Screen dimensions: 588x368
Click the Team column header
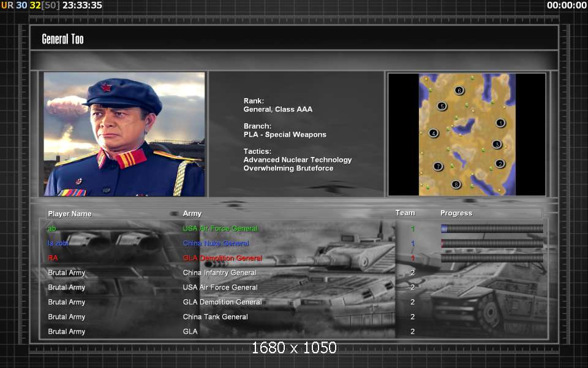405,213
